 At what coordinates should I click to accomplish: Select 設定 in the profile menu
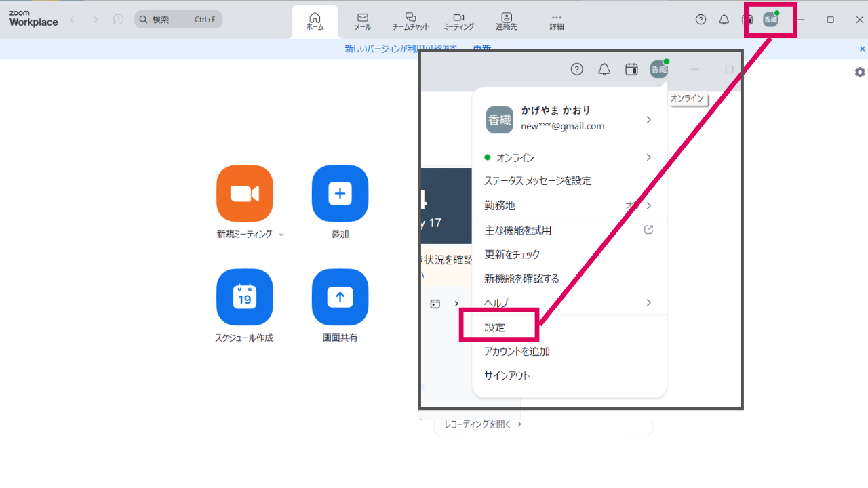click(x=495, y=327)
